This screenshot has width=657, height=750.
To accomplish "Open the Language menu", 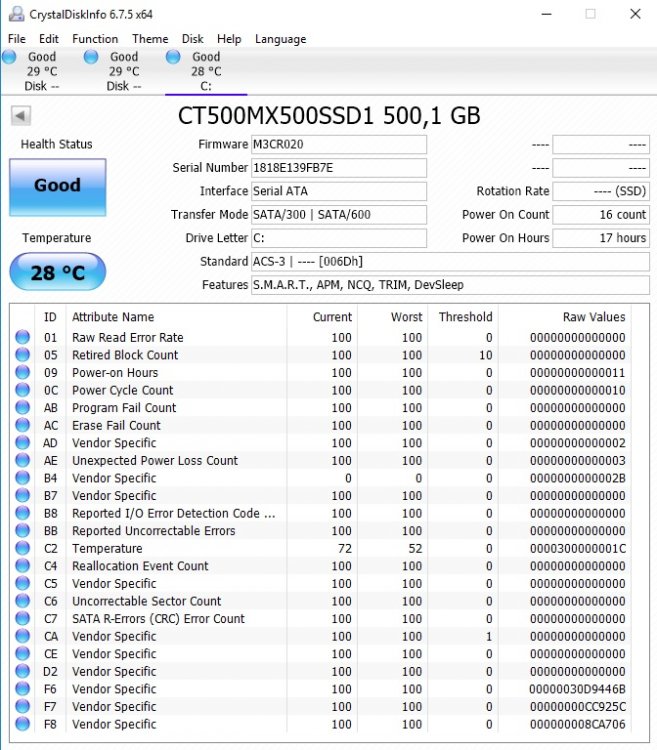I will [281, 39].
